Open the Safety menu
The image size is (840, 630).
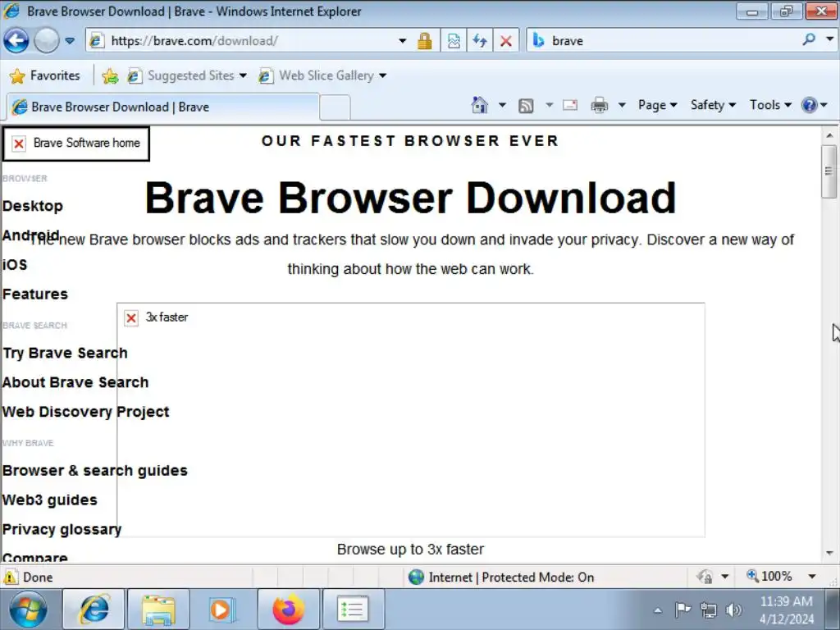click(x=713, y=105)
